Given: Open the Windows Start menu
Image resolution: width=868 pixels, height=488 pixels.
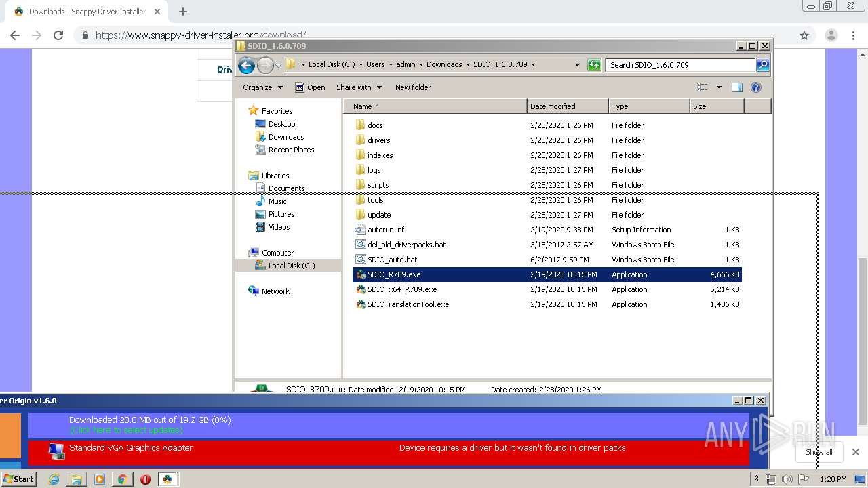Looking at the screenshot, I should click(18, 479).
